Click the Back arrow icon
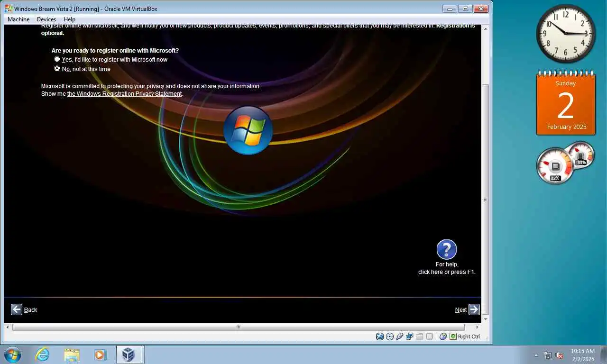The height and width of the screenshot is (364, 607). click(x=17, y=309)
